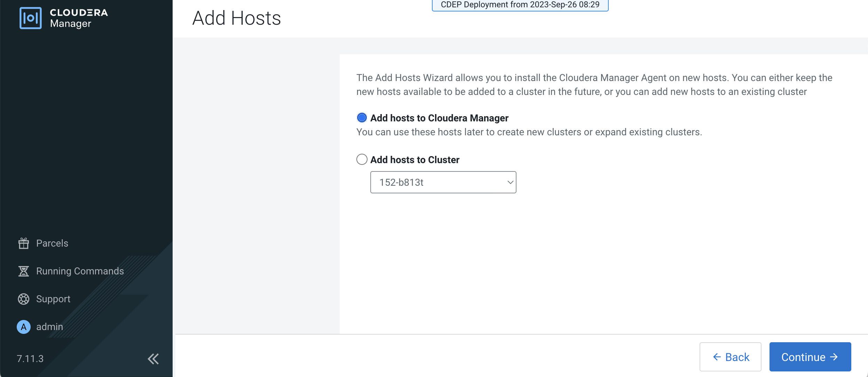Click the Support lifebuoy icon

24,299
